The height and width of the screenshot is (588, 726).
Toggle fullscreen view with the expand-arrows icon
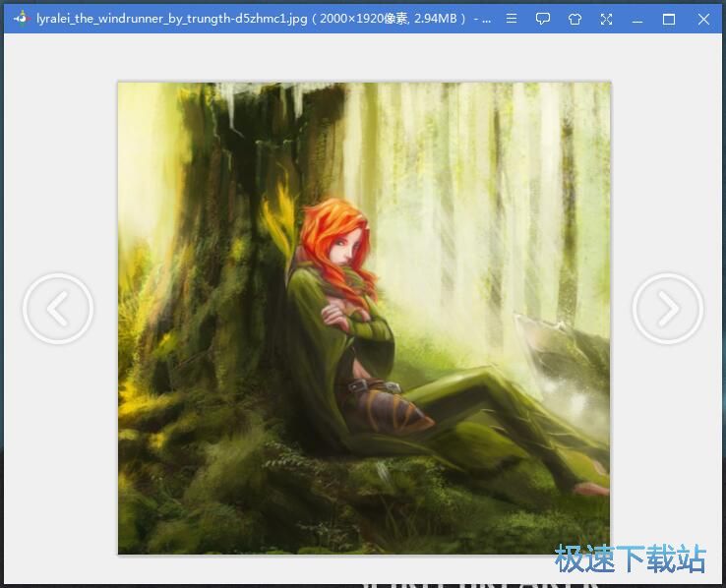tap(606, 19)
